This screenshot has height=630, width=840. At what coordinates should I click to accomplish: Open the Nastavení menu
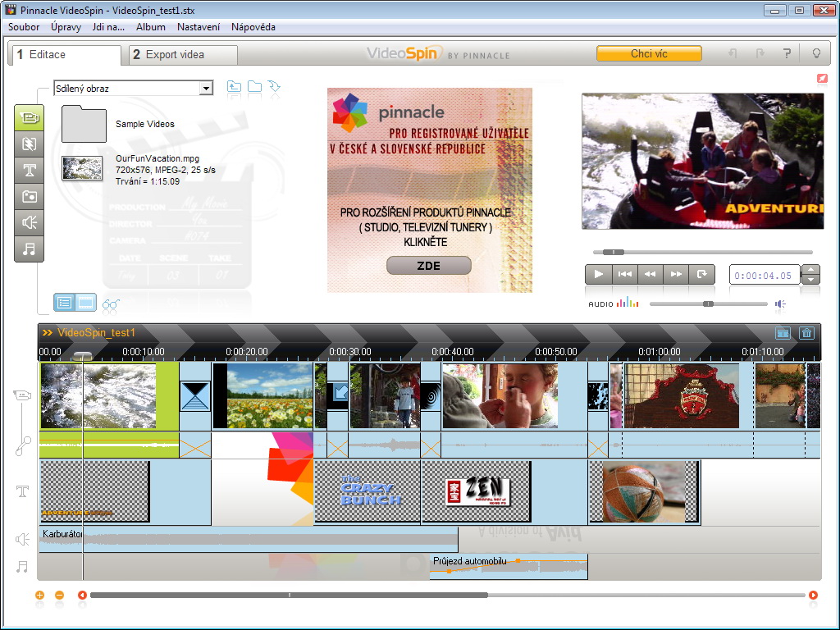(x=199, y=27)
